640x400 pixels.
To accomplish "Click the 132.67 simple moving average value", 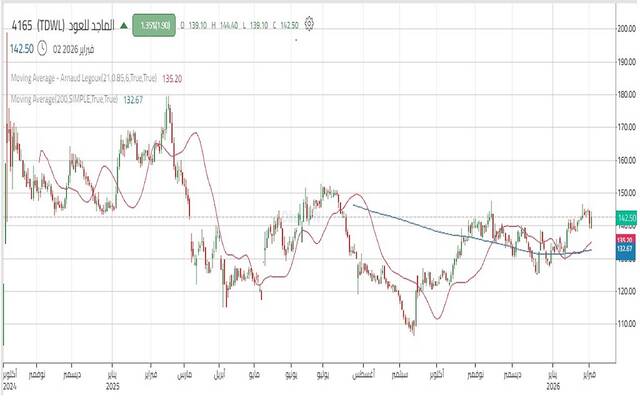I will point(134,99).
